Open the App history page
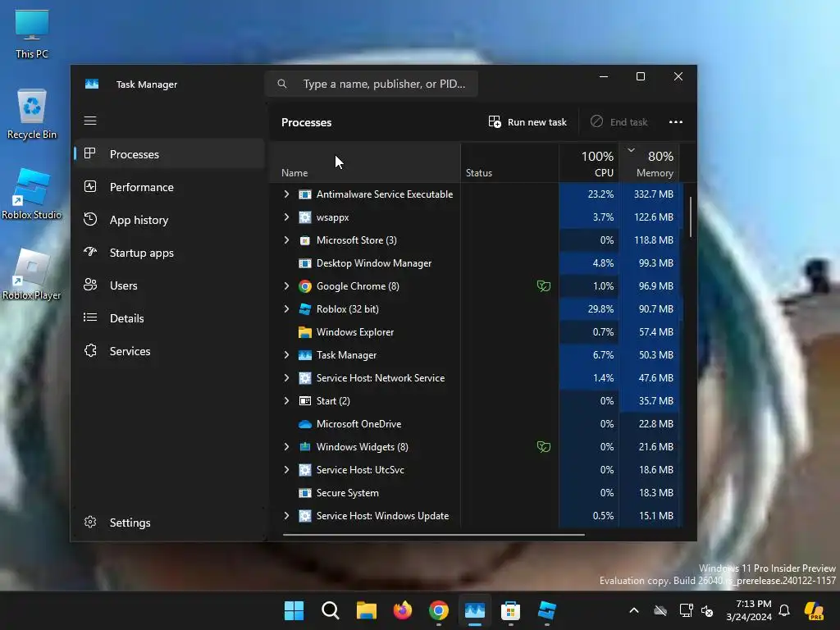This screenshot has width=840, height=630. tap(169, 220)
